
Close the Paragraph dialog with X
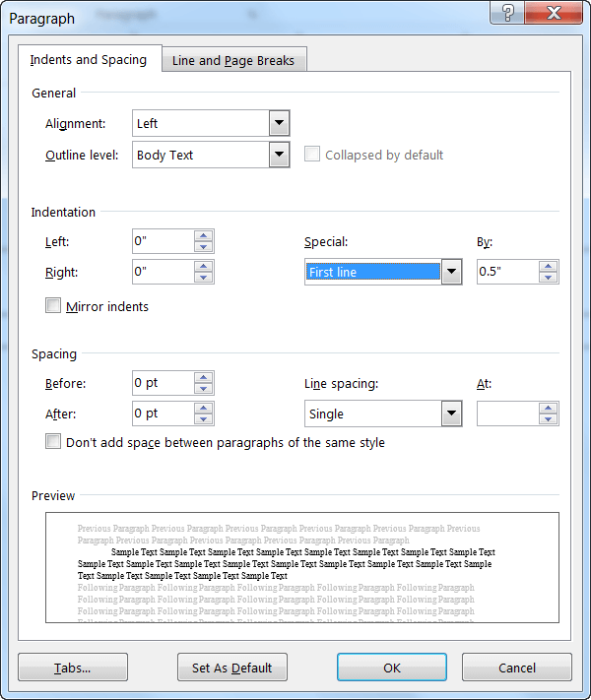point(554,13)
